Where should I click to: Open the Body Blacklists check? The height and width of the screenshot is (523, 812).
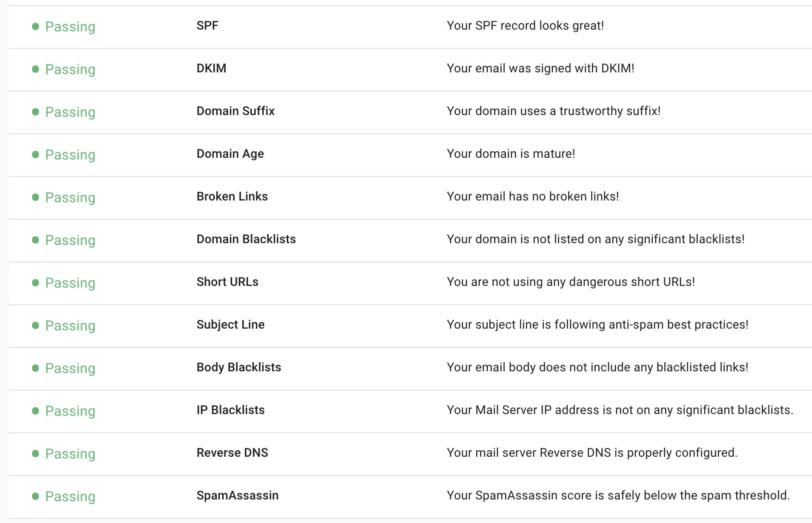click(x=239, y=367)
